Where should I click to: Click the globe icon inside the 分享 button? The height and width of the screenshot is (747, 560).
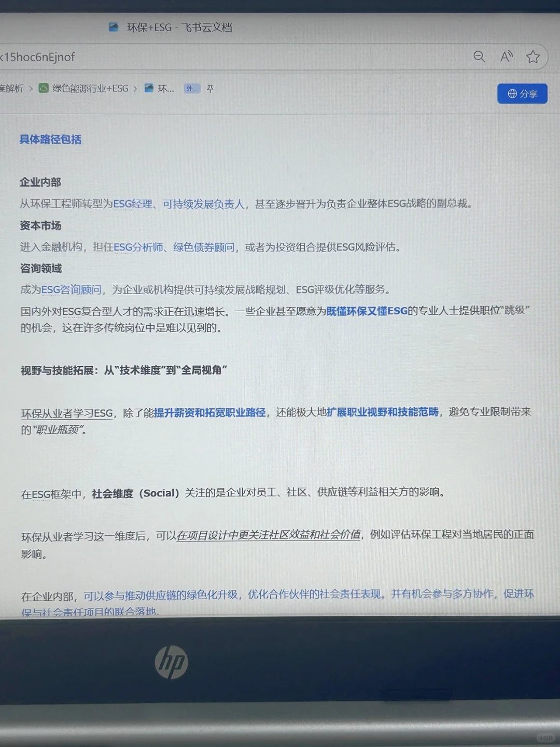click(x=512, y=94)
